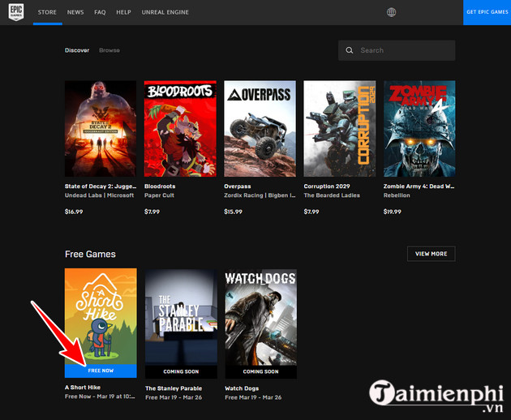Click the Zombie Army 4: Dead W... title
This screenshot has width=511, height=420.
point(419,186)
